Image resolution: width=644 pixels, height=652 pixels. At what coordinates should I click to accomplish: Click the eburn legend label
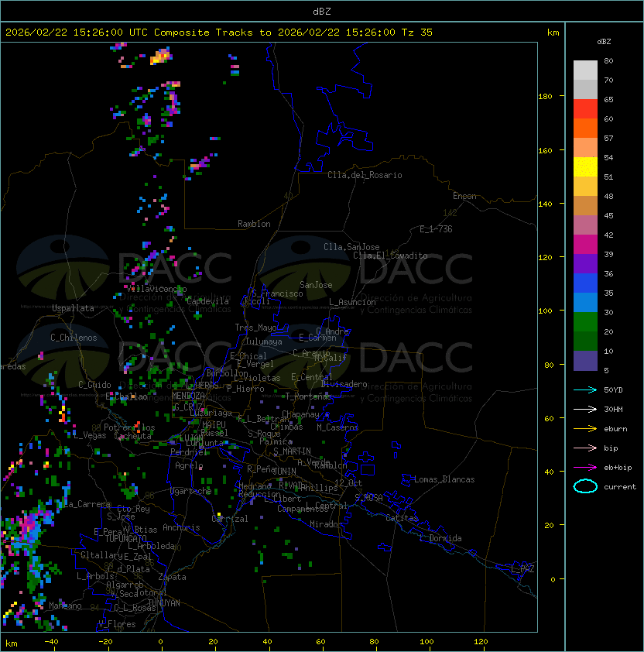(x=615, y=429)
